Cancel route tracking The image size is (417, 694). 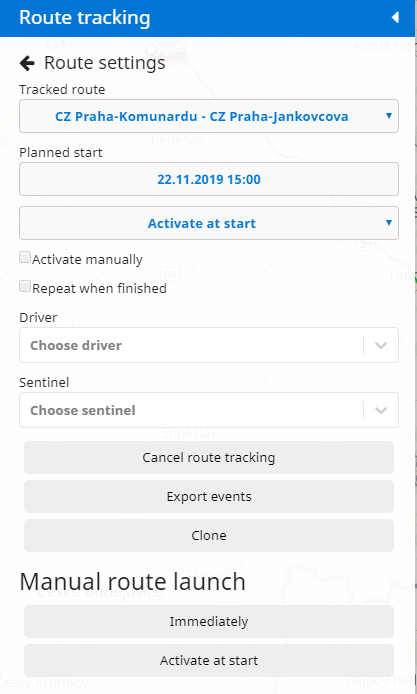coord(209,458)
